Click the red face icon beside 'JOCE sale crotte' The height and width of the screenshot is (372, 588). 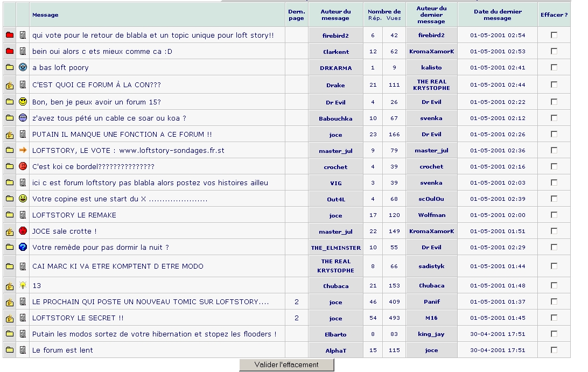(23, 231)
